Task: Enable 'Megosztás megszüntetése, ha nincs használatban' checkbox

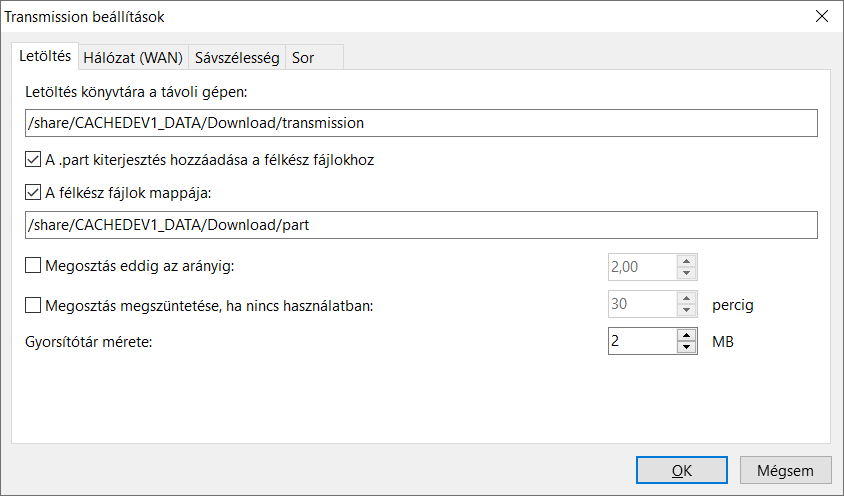Action: tap(33, 305)
